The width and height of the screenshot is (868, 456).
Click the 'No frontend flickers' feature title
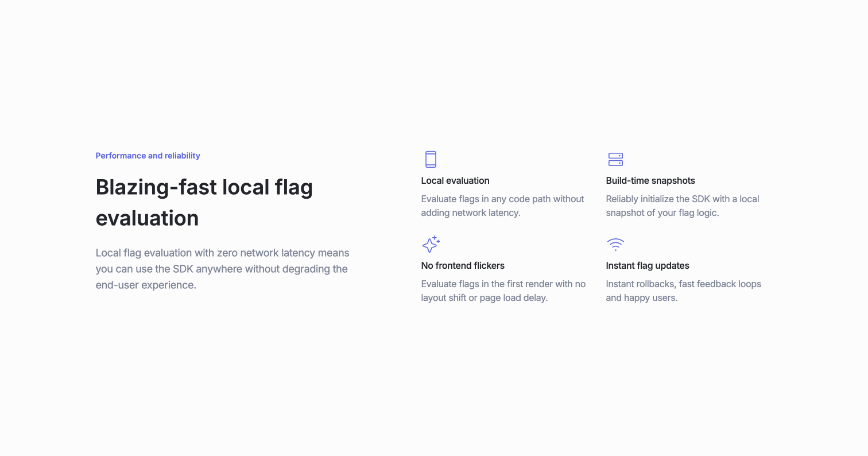click(x=463, y=265)
